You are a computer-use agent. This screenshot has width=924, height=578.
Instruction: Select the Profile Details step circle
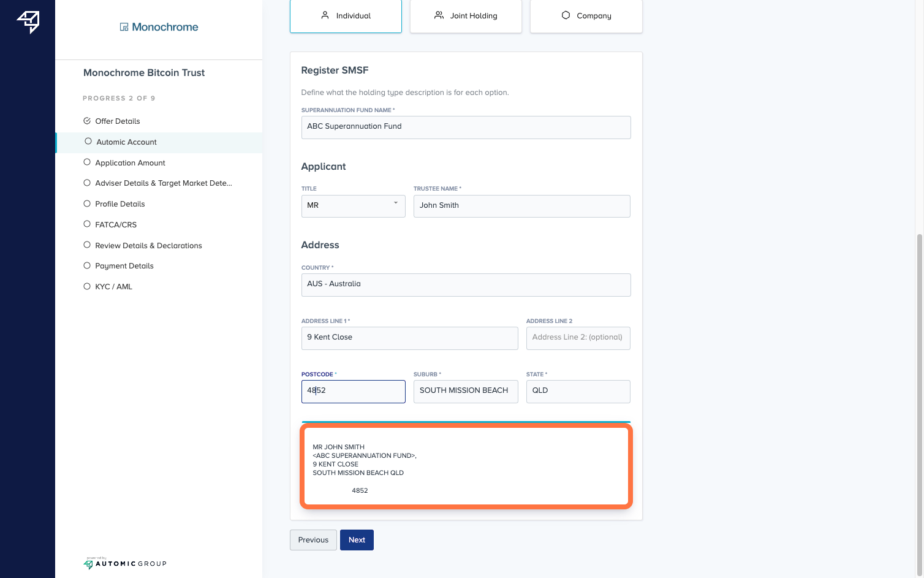pyautogui.click(x=87, y=203)
